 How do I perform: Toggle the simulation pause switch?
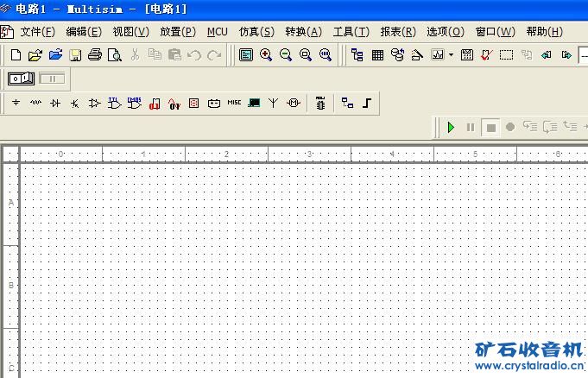[52, 79]
